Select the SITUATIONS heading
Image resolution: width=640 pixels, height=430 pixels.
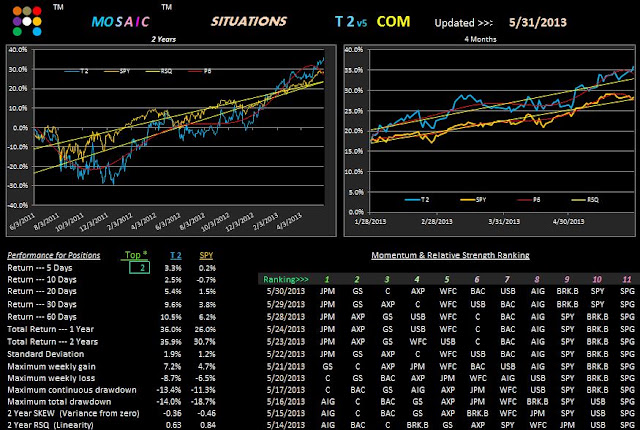(x=249, y=21)
